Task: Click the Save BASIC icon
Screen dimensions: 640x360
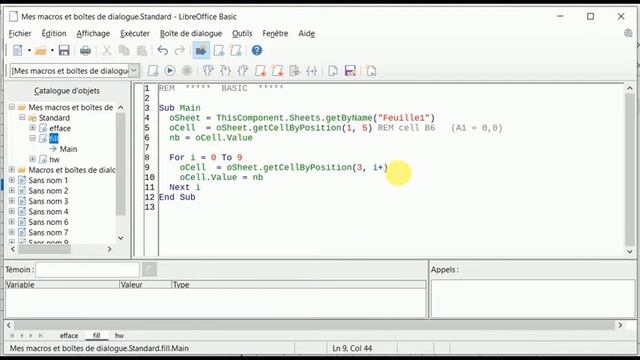Action: pos(350,71)
